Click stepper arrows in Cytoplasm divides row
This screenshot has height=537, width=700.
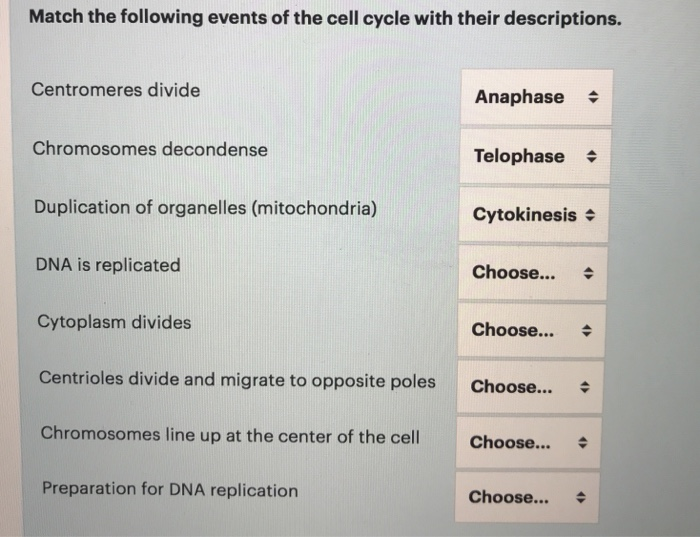[587, 330]
